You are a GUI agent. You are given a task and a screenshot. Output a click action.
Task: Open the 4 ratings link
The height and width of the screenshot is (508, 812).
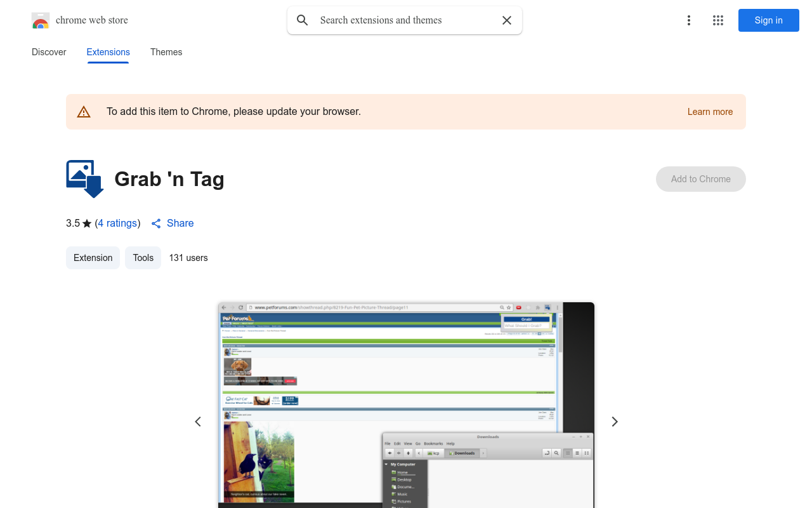tap(118, 224)
